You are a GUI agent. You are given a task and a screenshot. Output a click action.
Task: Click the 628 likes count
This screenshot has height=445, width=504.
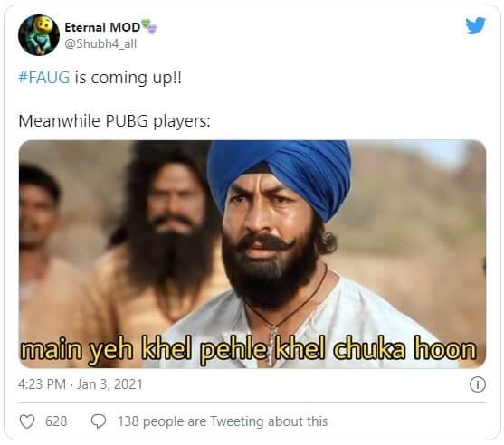click(56, 421)
